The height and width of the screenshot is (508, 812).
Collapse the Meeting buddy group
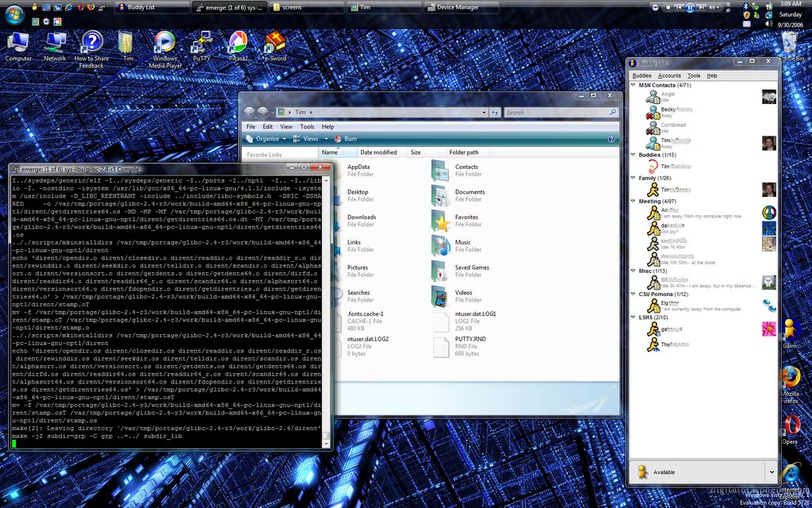click(x=633, y=202)
